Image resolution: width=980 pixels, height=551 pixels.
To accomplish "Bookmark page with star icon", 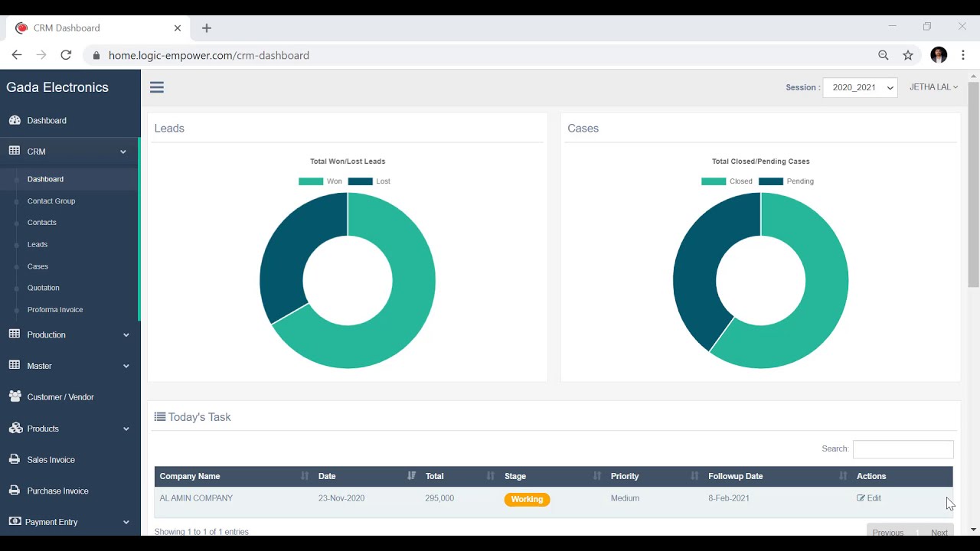I will [x=908, y=55].
